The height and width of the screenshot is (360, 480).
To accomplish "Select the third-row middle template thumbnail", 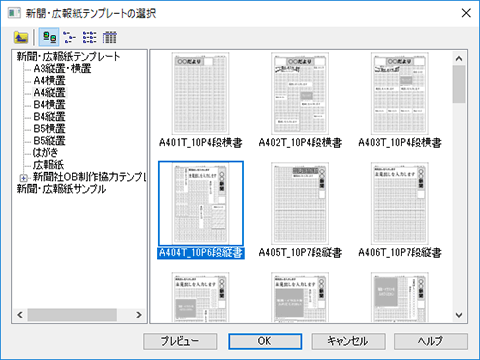I will 300,297.
